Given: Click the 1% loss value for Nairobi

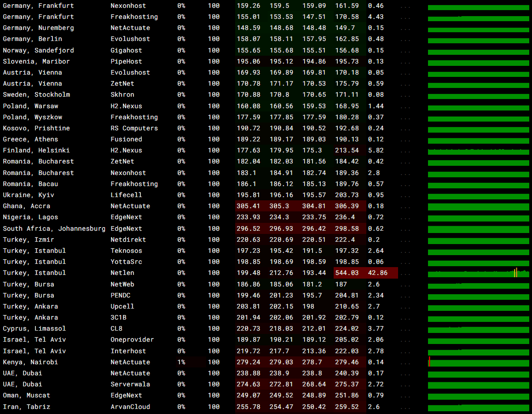Looking at the screenshot, I should [181, 362].
